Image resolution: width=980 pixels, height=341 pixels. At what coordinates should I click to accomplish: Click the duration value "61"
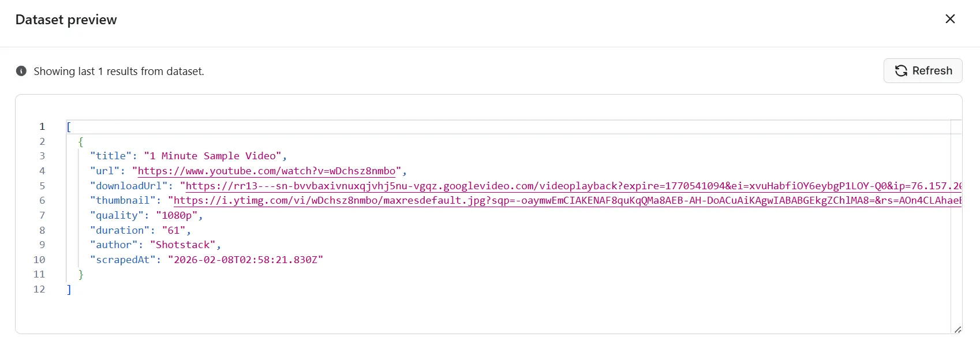click(x=174, y=230)
